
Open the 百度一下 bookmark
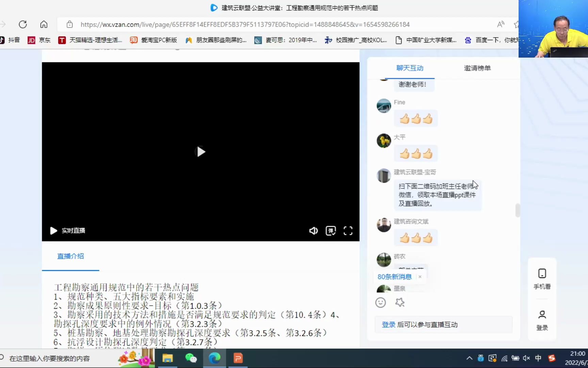pos(492,40)
